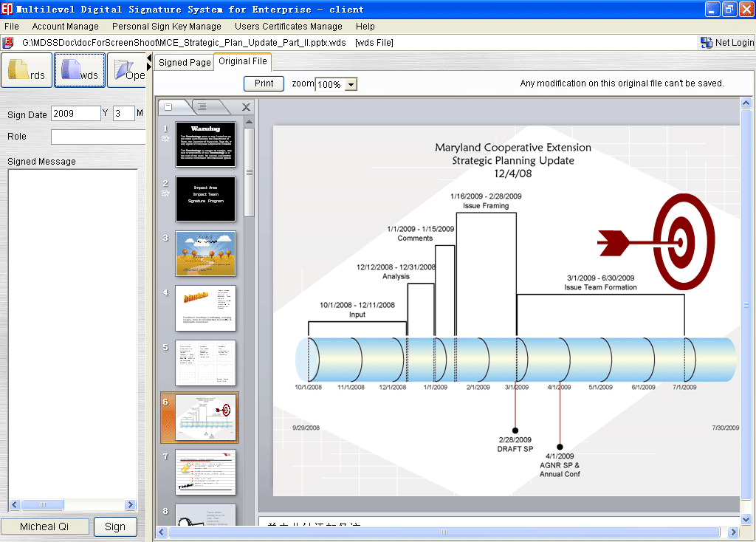The height and width of the screenshot is (542, 756).
Task: Open the rds file toolbar button
Action: point(27,70)
